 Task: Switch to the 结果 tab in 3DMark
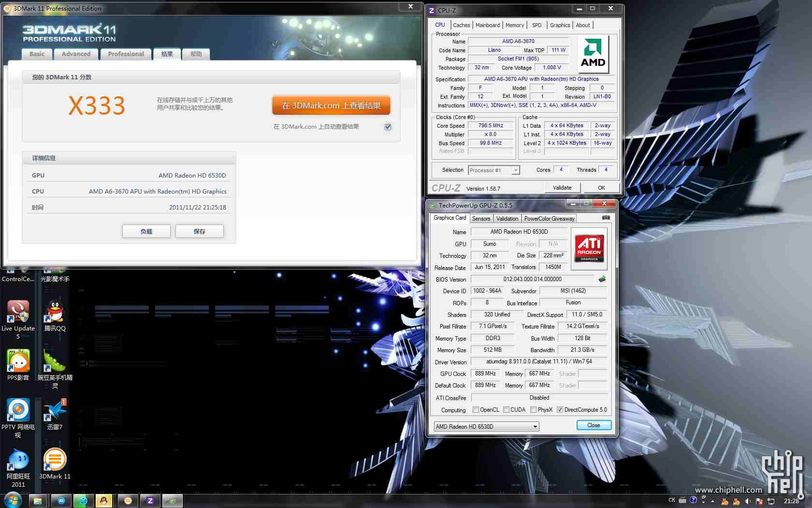coord(167,54)
